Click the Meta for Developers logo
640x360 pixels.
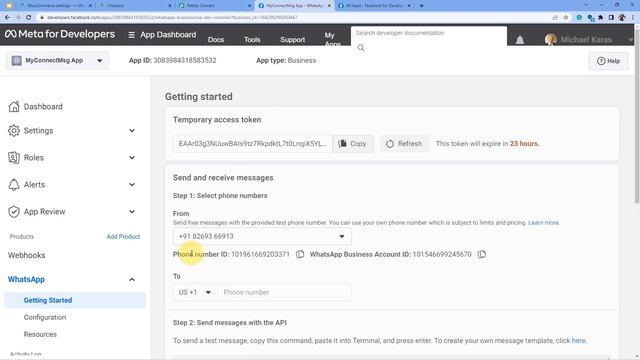(60, 34)
